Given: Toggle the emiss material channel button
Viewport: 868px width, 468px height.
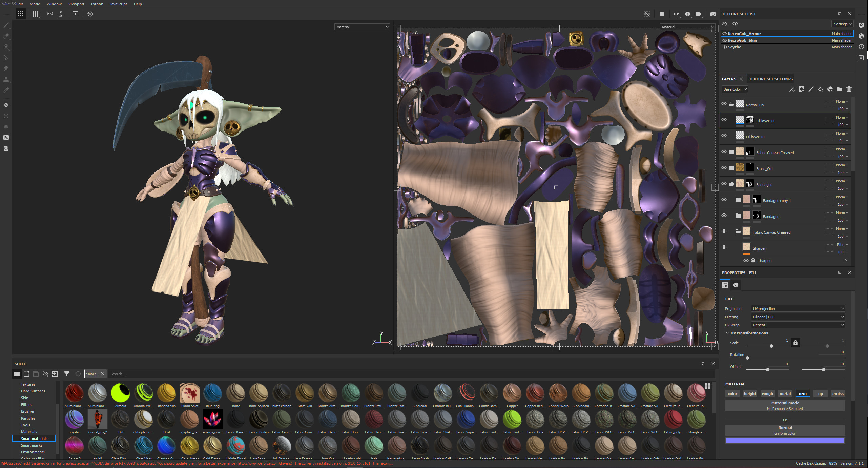Looking at the screenshot, I should (x=838, y=393).
